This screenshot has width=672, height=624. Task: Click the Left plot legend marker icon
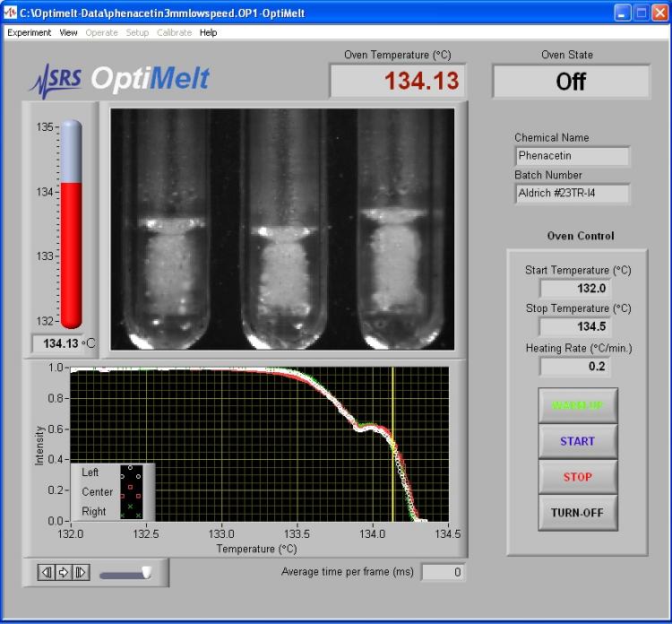(132, 472)
